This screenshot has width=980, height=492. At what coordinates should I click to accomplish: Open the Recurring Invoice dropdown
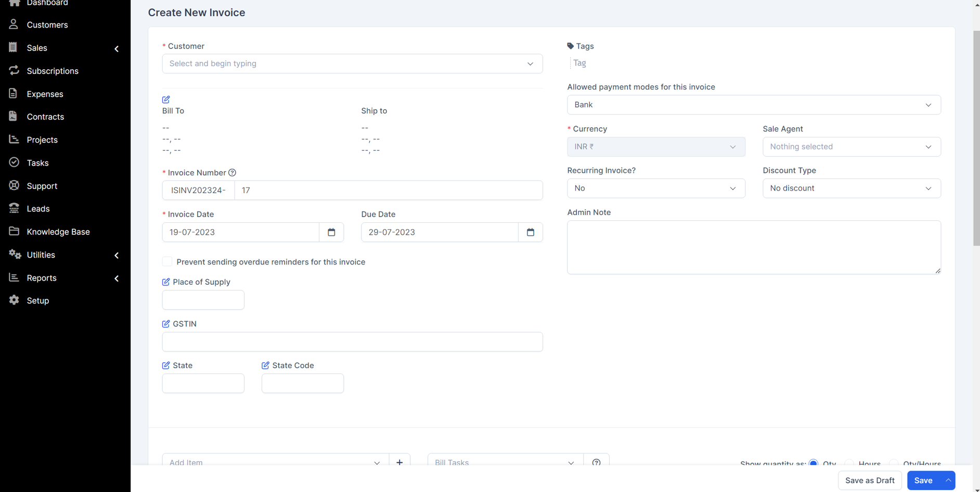(656, 188)
